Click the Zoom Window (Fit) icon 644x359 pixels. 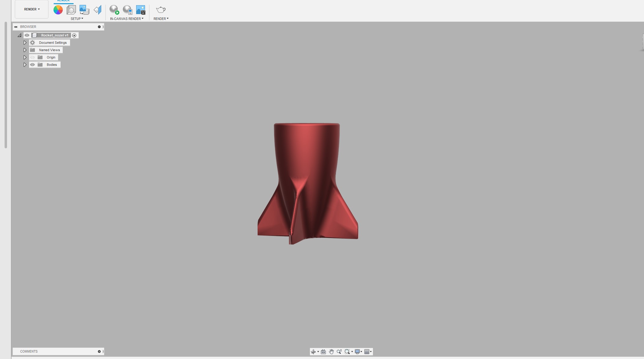347,352
